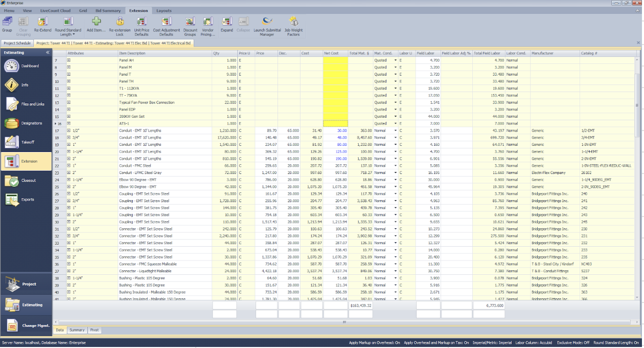Launch the Submittal Manager
The height and width of the screenshot is (348, 644).
click(267, 26)
